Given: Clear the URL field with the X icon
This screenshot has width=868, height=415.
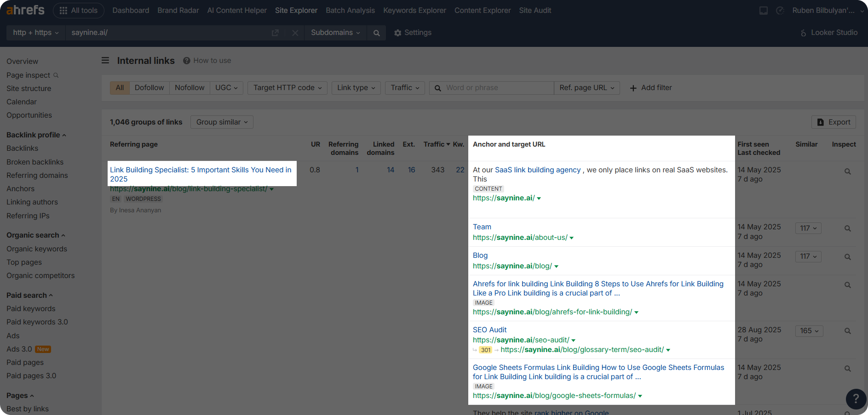Looking at the screenshot, I should [295, 33].
